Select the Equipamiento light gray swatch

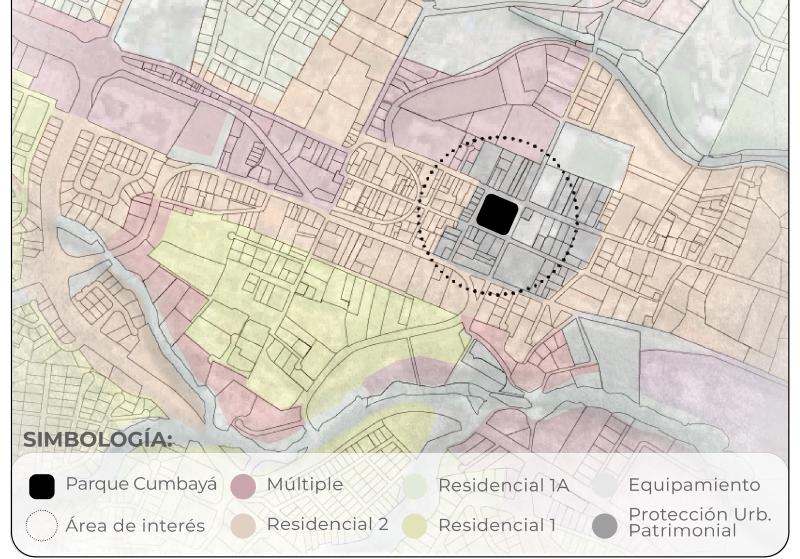pyautogui.click(x=604, y=487)
